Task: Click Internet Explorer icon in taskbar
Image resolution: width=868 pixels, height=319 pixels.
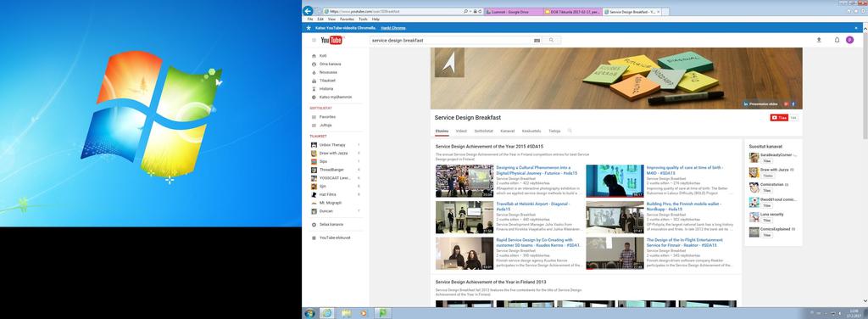Action: pyautogui.click(x=327, y=313)
